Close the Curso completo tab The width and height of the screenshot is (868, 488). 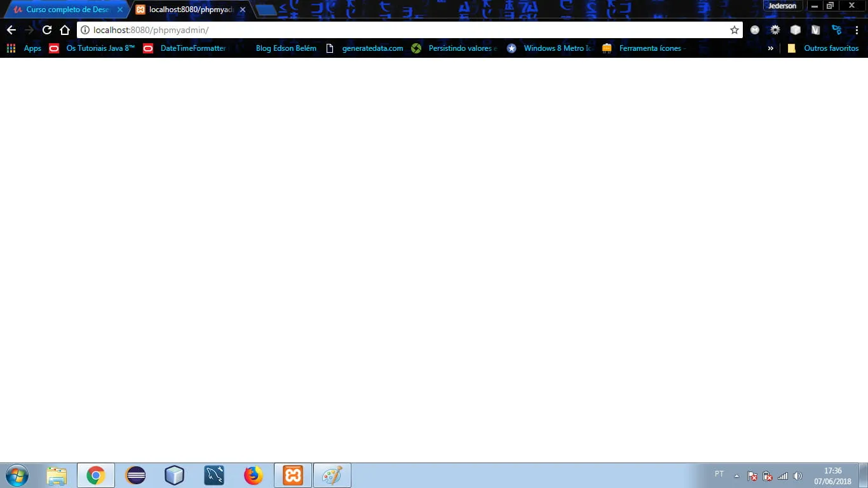(x=119, y=10)
